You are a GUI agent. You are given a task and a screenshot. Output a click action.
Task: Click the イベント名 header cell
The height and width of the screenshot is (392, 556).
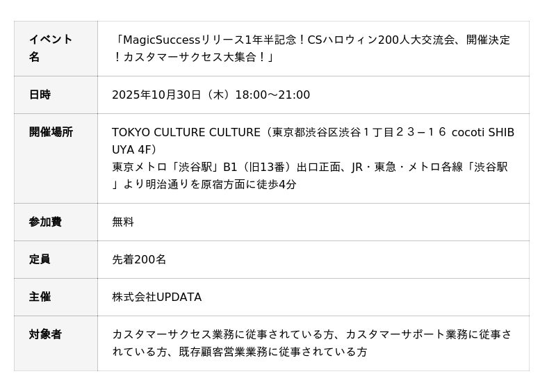tap(56, 49)
